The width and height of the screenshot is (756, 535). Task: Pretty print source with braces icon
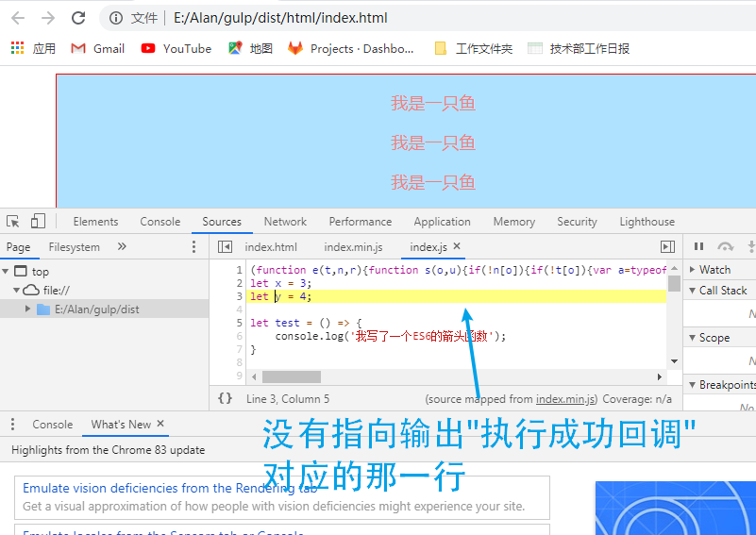[x=226, y=398]
